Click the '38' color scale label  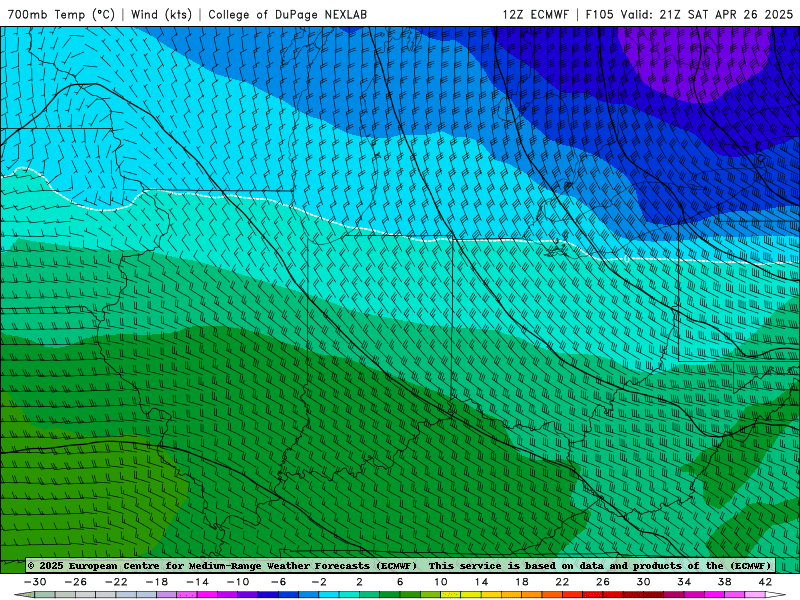724,582
